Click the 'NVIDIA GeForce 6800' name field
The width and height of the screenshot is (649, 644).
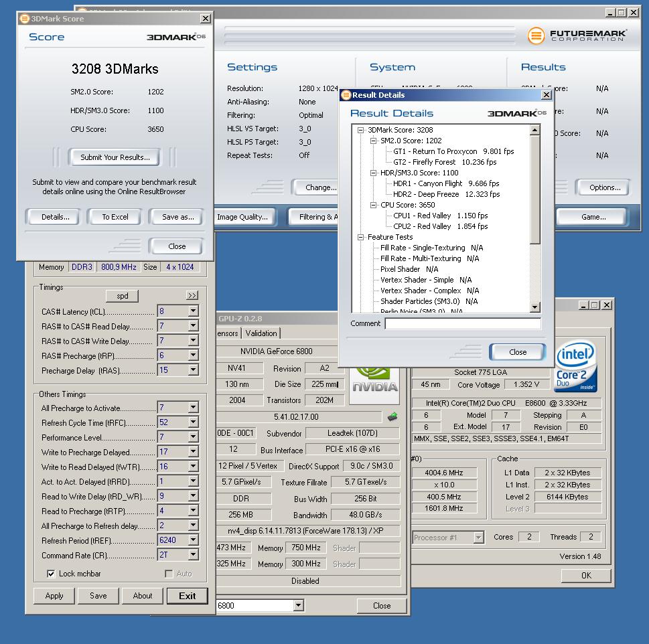point(277,351)
